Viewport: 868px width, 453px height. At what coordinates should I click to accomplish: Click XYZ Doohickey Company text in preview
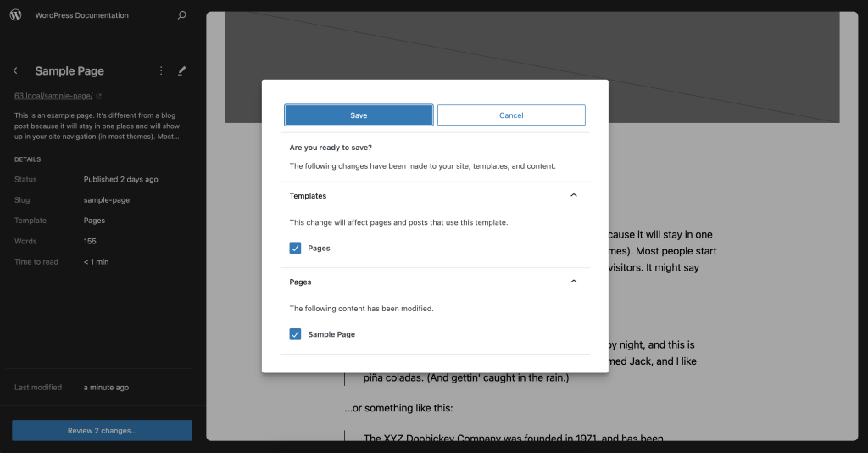432,438
